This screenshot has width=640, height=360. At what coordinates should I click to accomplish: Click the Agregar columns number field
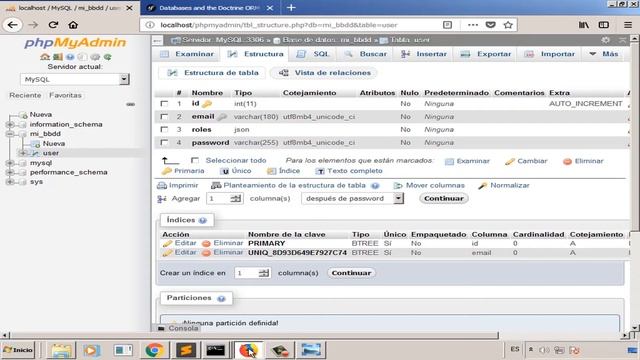[x=225, y=199]
